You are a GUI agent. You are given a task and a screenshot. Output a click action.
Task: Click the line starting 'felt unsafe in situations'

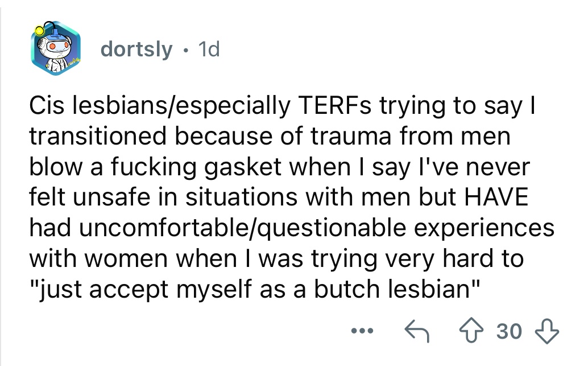click(279, 197)
